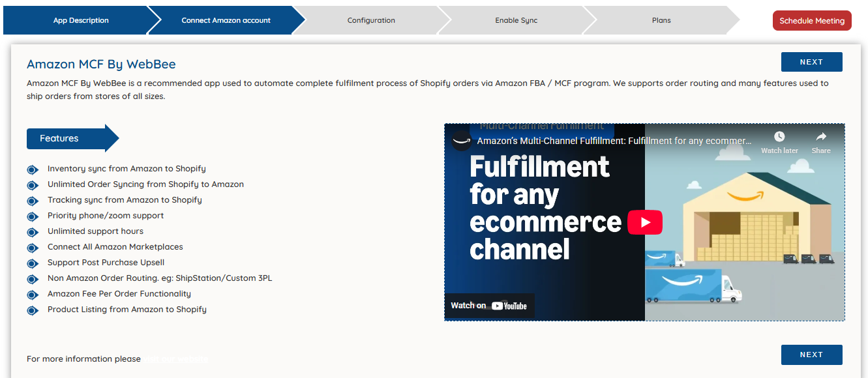868x378 pixels.
Task: Click bullet icon beside Amazon Fee Per Order
Action: (33, 295)
